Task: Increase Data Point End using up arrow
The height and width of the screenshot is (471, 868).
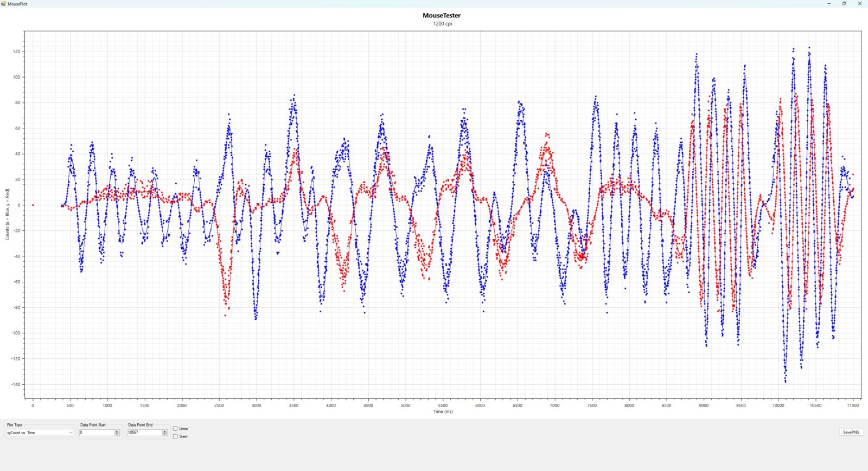Action: tap(165, 431)
